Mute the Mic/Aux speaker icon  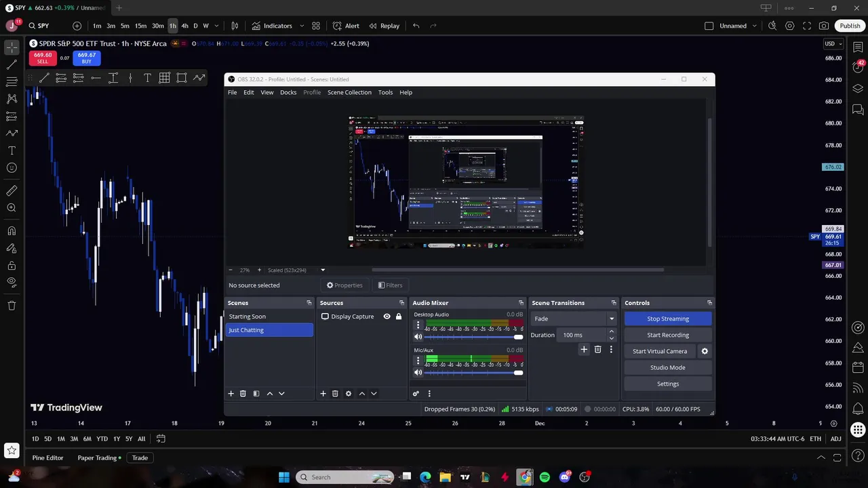point(418,372)
